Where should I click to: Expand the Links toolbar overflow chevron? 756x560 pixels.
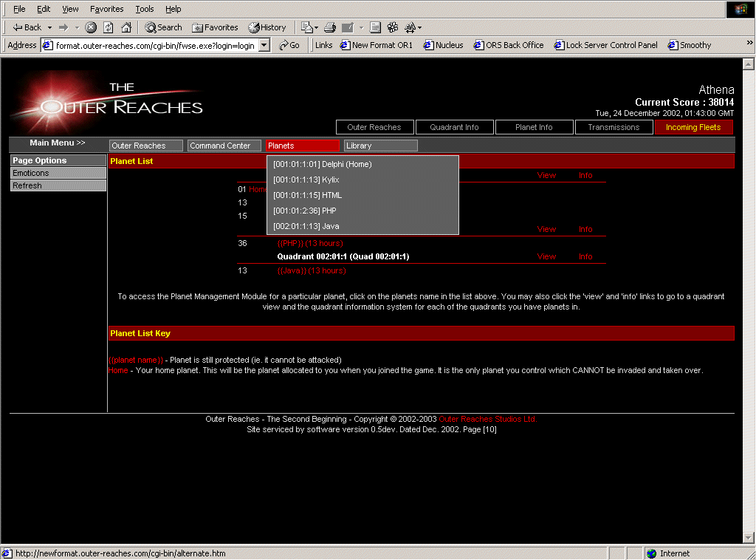click(749, 44)
